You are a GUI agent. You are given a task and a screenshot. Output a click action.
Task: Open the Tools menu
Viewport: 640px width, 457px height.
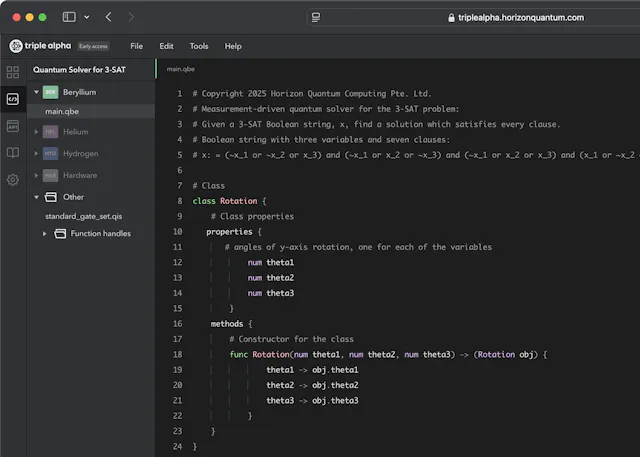point(199,46)
